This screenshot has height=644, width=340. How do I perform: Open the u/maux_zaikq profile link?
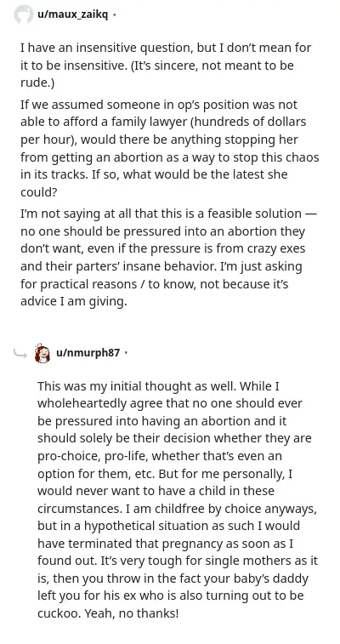73,15
